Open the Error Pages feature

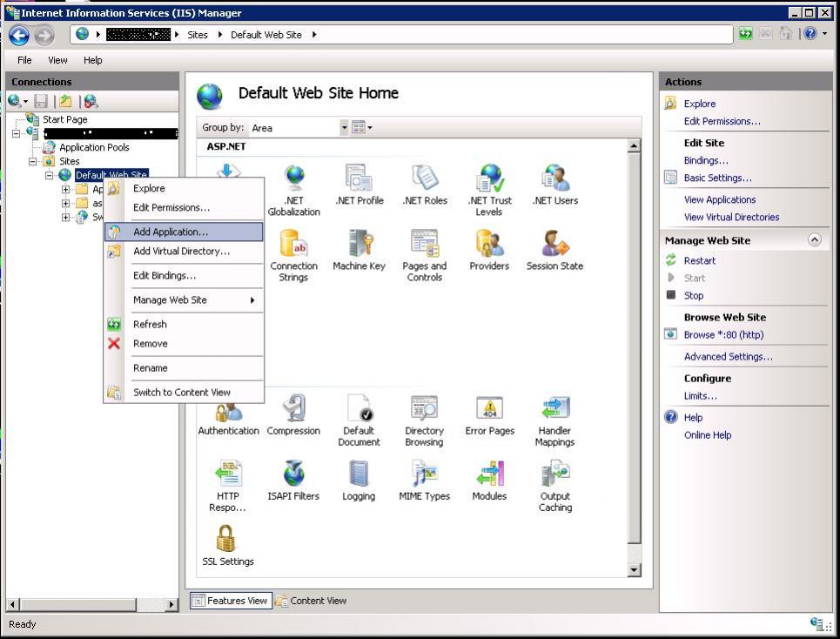click(490, 415)
